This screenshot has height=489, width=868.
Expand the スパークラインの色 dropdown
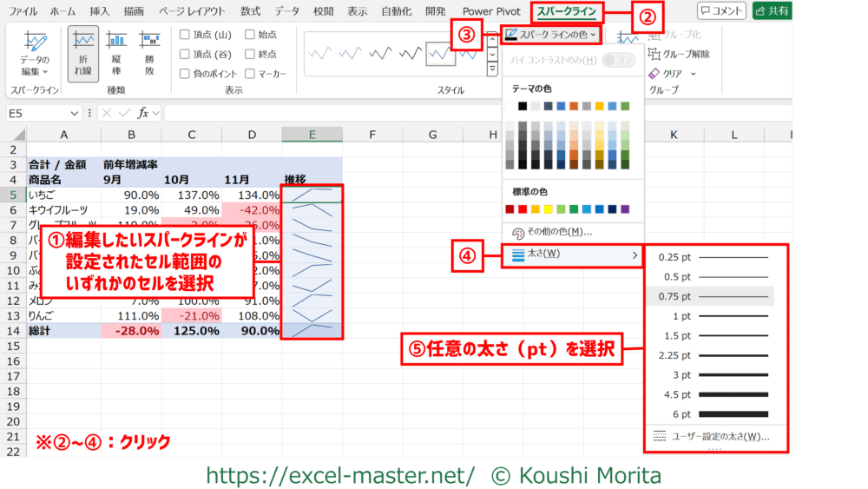550,35
